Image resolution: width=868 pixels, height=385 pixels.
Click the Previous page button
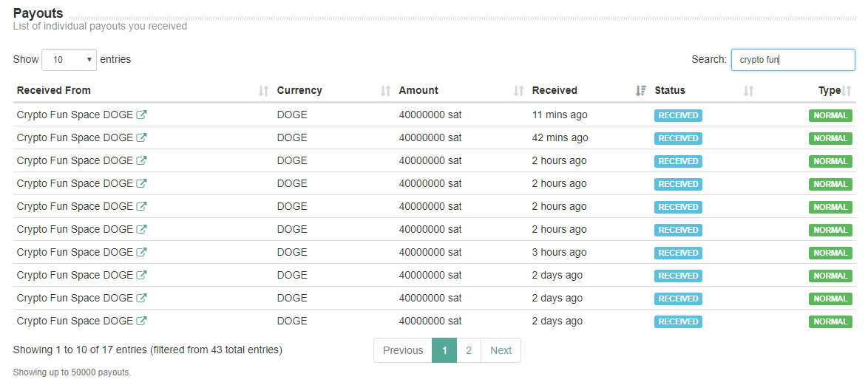[x=403, y=351]
